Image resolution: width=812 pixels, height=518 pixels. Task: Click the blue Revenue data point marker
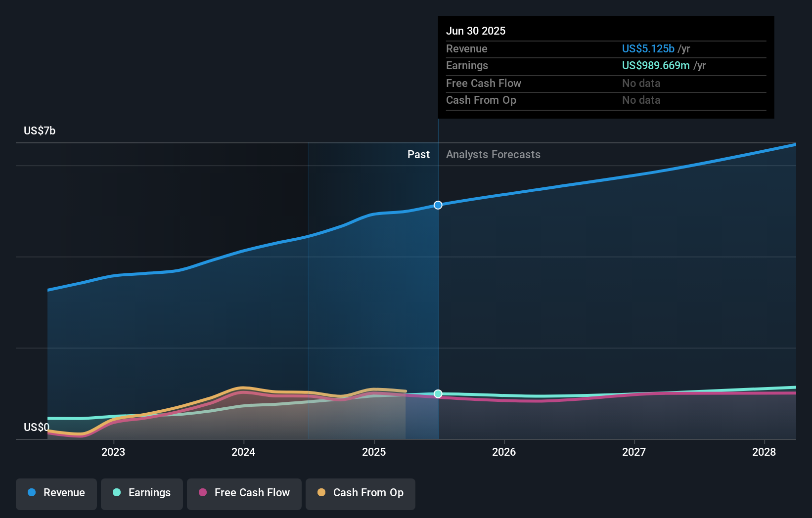[438, 205]
